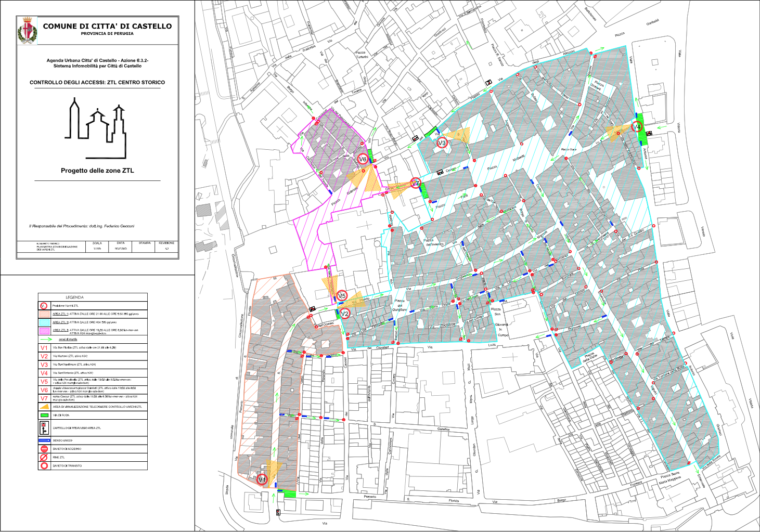The image size is (760, 532).
Task: Click the 'Progetto delle zone ZTL' text
Action: pyautogui.click(x=97, y=171)
